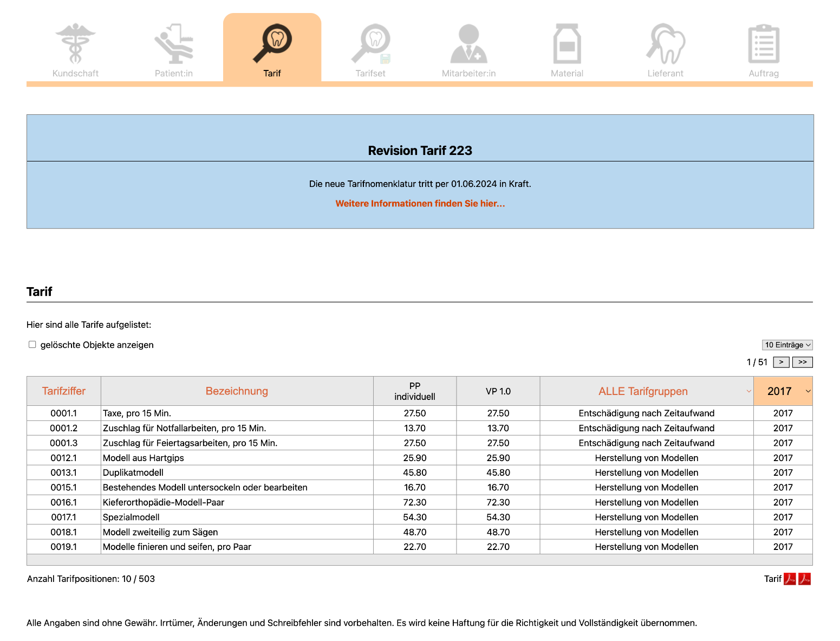The height and width of the screenshot is (641, 840).
Task: Open the Material jar icon
Action: [567, 43]
